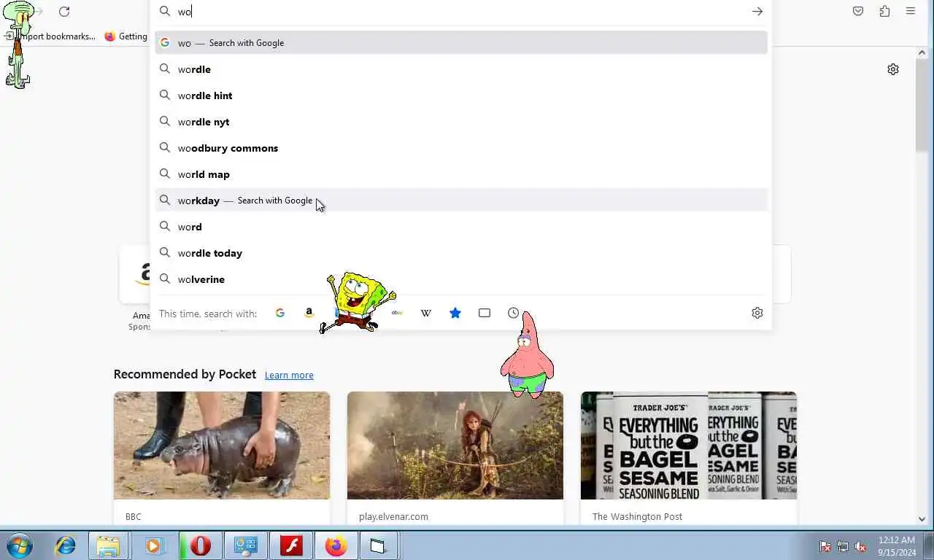Search this time with Google
The width and height of the screenshot is (934, 560).
(280, 313)
